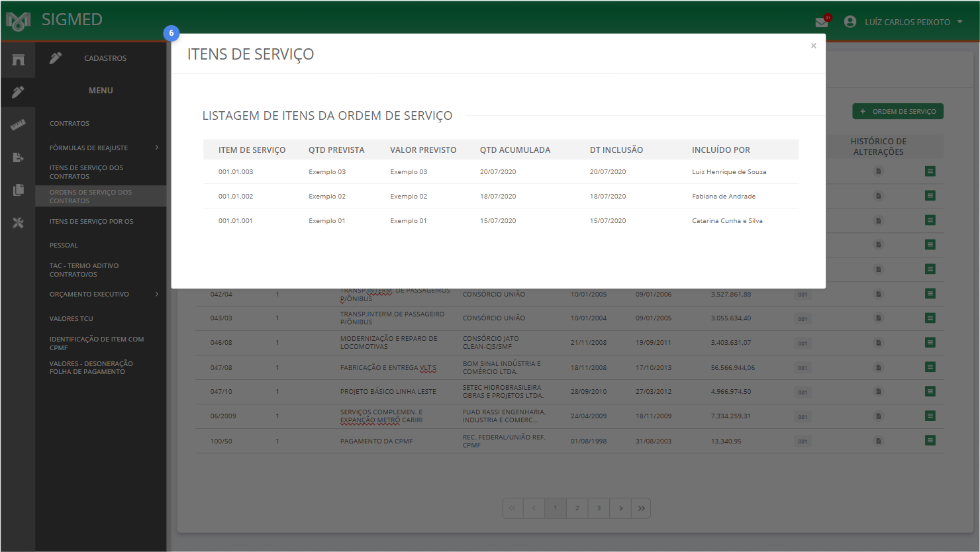The height and width of the screenshot is (552, 980).
Task: Go to previous page arrow
Action: tap(534, 508)
